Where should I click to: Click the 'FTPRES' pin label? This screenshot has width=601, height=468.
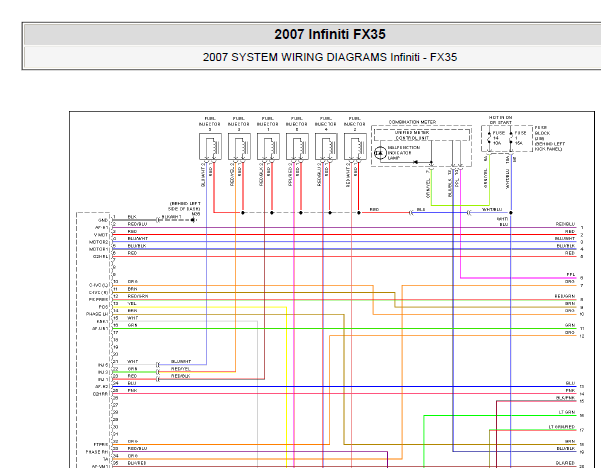tap(101, 445)
